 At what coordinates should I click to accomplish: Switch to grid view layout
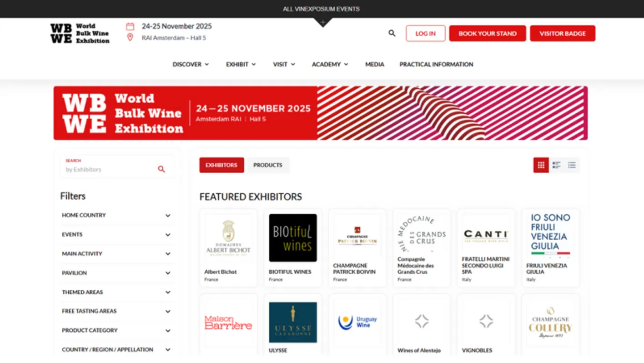tap(541, 165)
